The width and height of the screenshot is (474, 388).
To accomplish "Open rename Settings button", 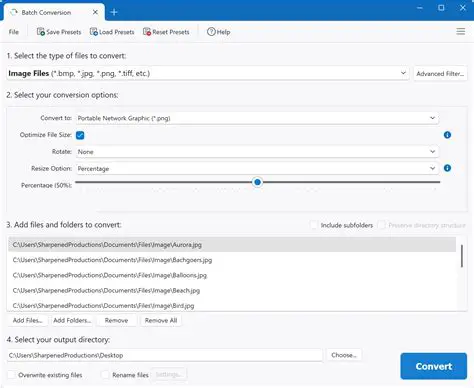I will click(x=169, y=374).
